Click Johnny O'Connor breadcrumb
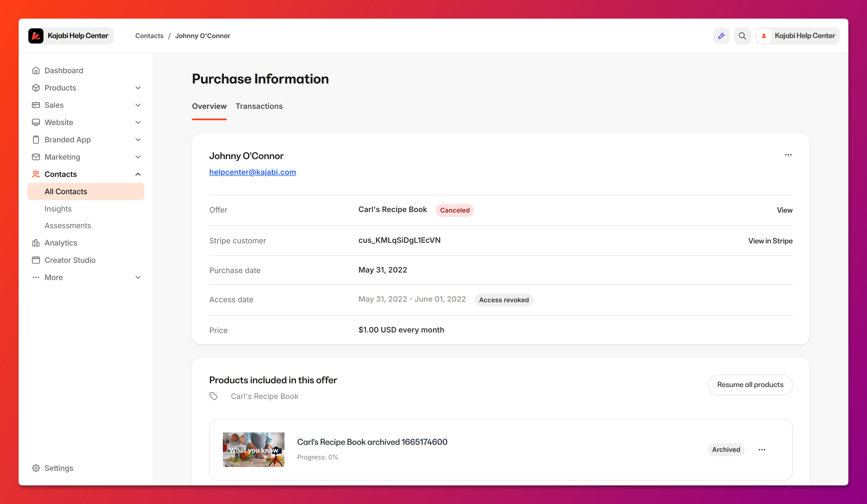Image resolution: width=867 pixels, height=504 pixels. [x=203, y=36]
